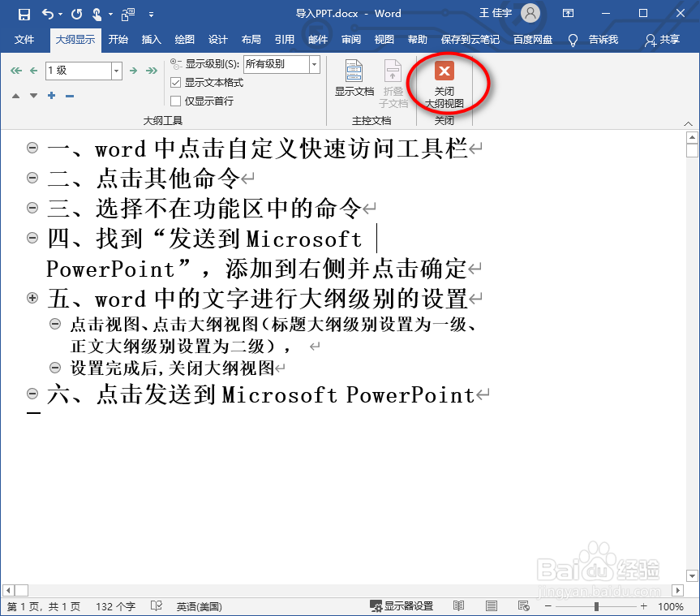Click the outline bullet beside '四、找到'
This screenshot has height=616, width=700.
[32, 238]
